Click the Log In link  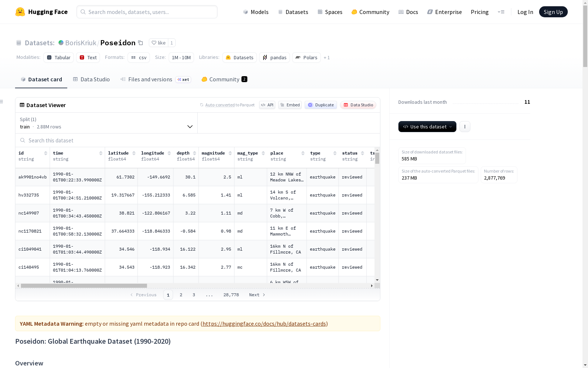click(525, 12)
